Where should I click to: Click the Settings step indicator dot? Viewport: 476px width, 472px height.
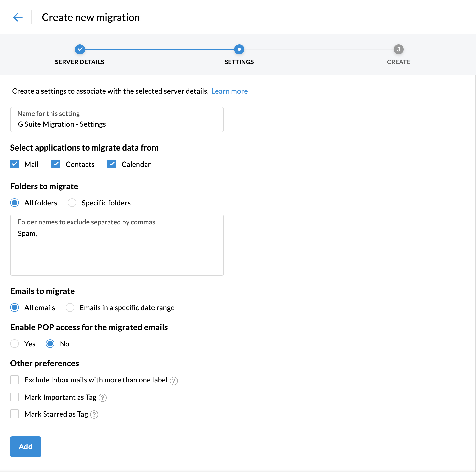[239, 49]
